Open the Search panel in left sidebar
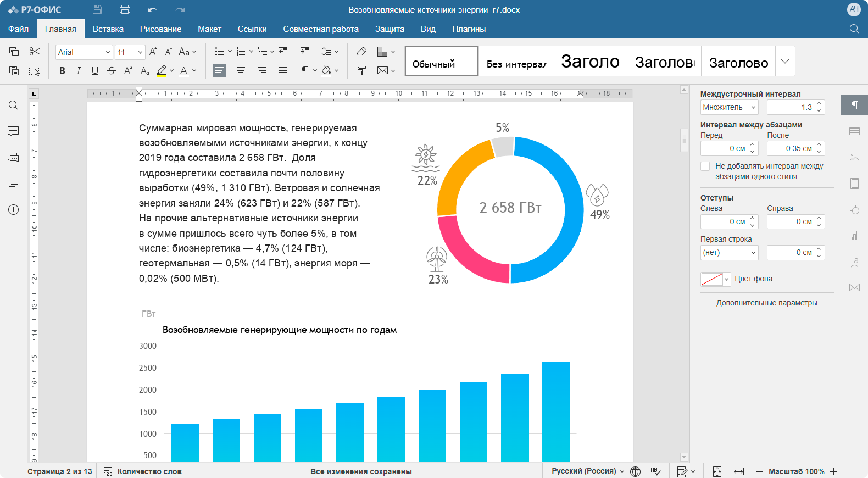Viewport: 868px width, 478px height. coord(14,105)
